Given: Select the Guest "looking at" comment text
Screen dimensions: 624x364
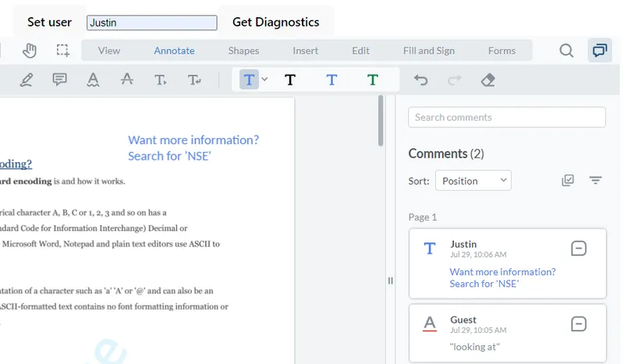Looking at the screenshot, I should coord(474,347).
